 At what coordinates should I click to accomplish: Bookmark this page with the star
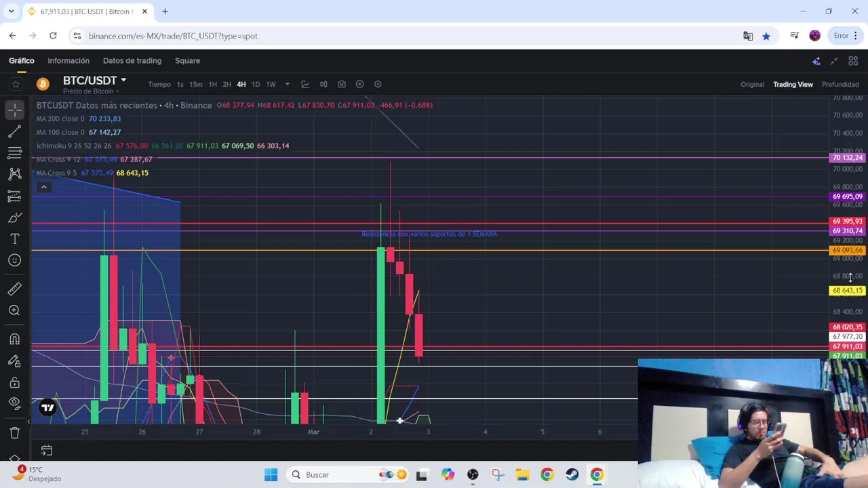tap(766, 36)
